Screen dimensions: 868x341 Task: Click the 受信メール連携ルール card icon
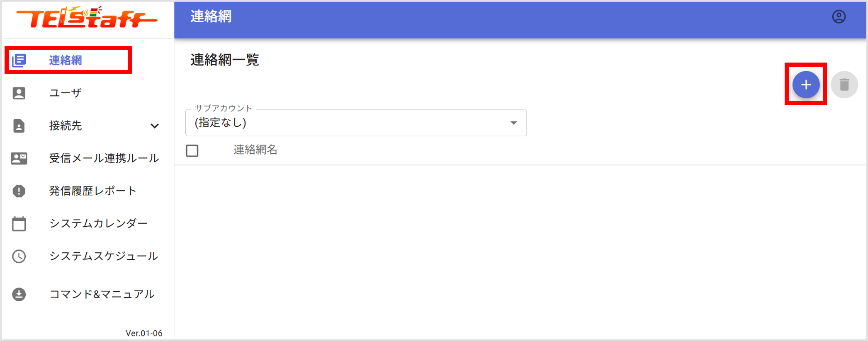click(19, 158)
